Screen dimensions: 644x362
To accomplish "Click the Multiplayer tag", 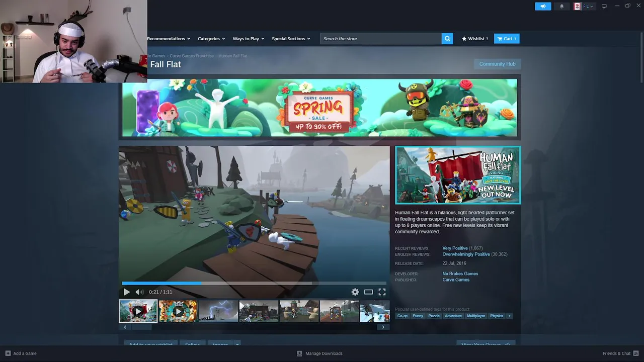I will tap(475, 316).
